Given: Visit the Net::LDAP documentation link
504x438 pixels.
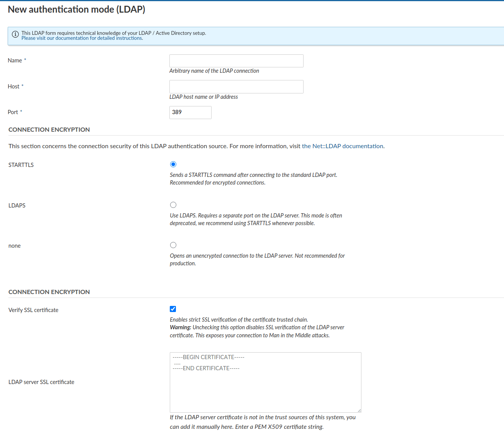Looking at the screenshot, I should 342,146.
